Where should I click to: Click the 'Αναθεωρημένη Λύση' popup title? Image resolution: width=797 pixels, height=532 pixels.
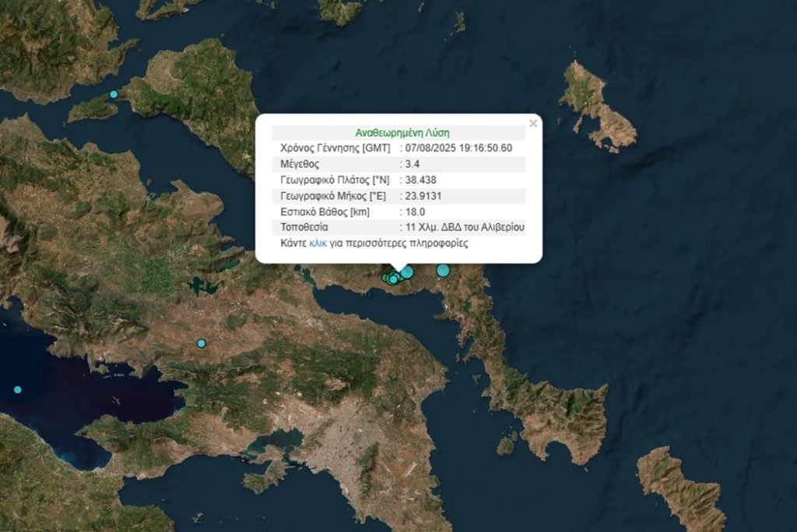[x=402, y=133]
